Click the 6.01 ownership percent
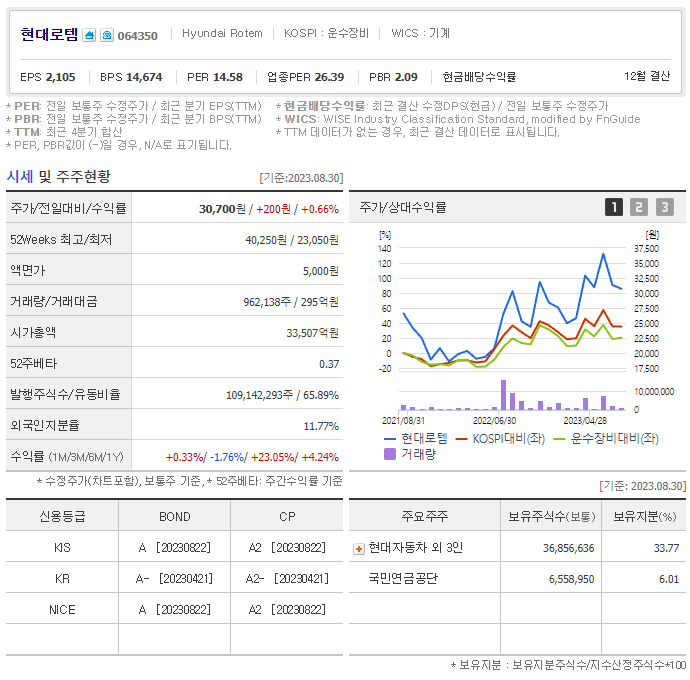The width and height of the screenshot is (690, 680). pos(669,579)
